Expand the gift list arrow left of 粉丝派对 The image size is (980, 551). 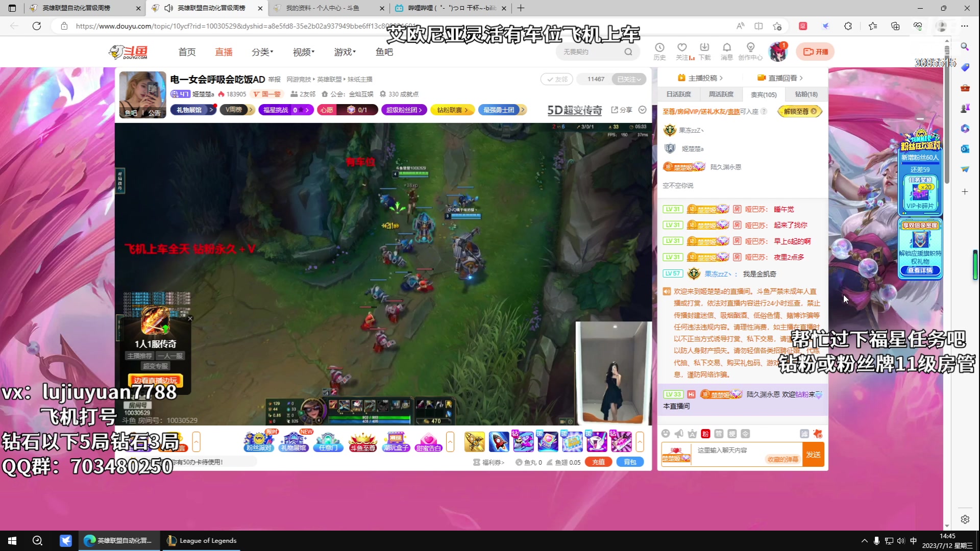point(197,441)
